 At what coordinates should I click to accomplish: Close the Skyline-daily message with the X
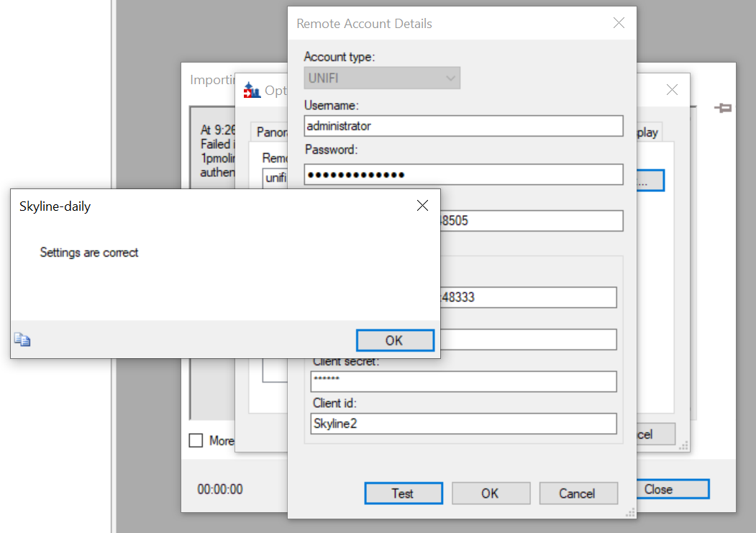click(x=422, y=206)
